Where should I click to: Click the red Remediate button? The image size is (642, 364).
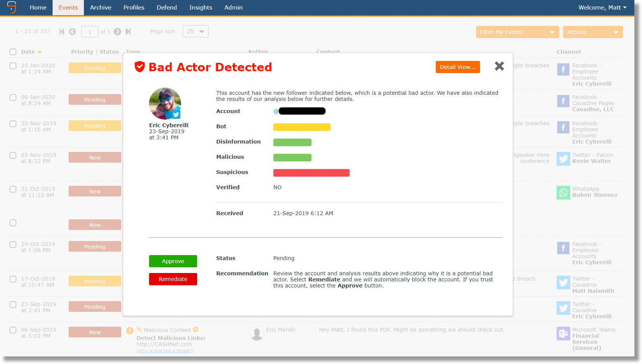(x=173, y=279)
